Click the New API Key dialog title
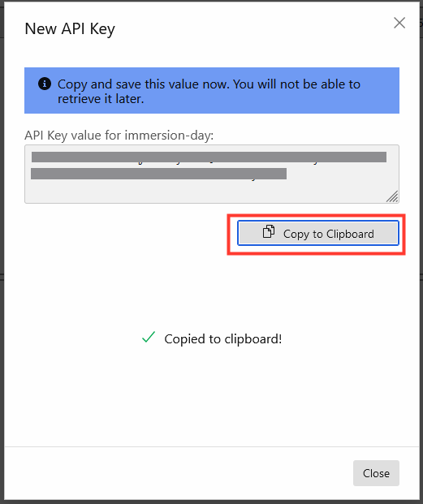 (70, 29)
